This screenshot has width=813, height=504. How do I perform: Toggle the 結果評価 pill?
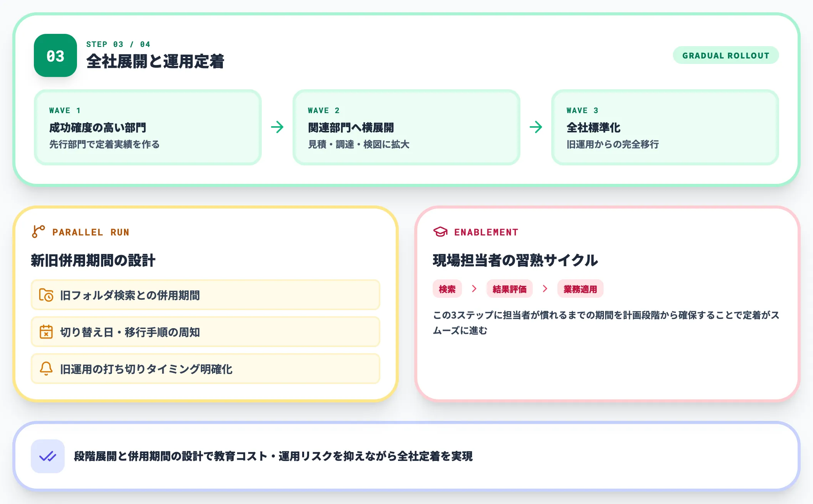click(x=510, y=289)
